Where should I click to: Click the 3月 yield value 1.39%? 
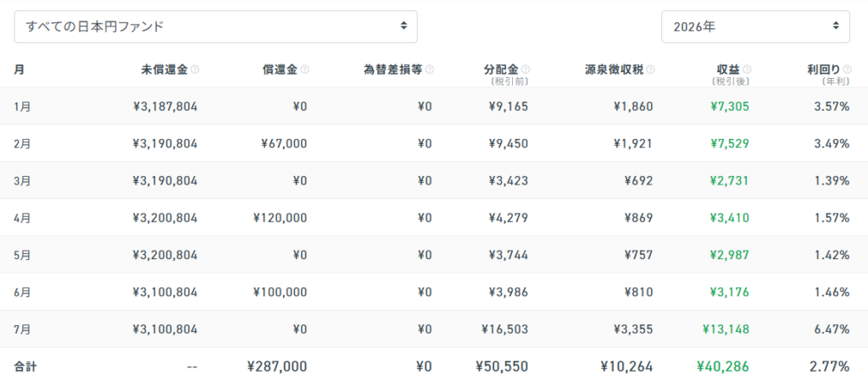click(832, 181)
